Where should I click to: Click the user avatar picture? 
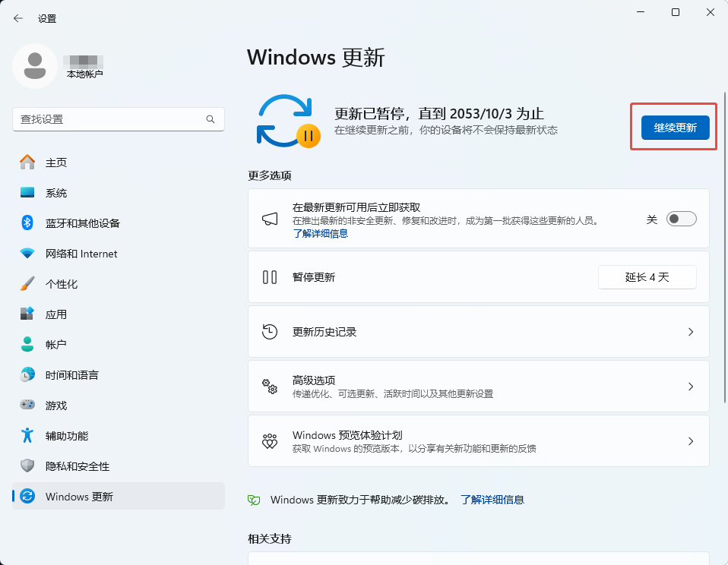tap(35, 66)
